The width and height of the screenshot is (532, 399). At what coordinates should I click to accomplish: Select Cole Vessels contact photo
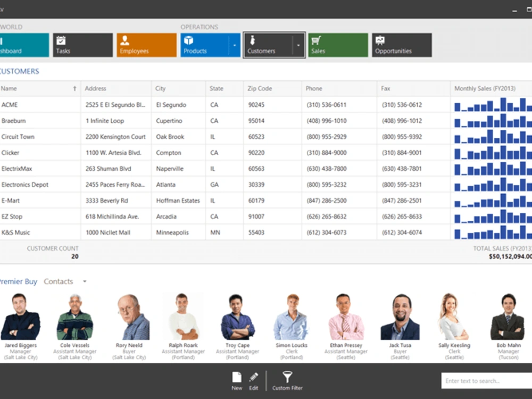pos(74,317)
